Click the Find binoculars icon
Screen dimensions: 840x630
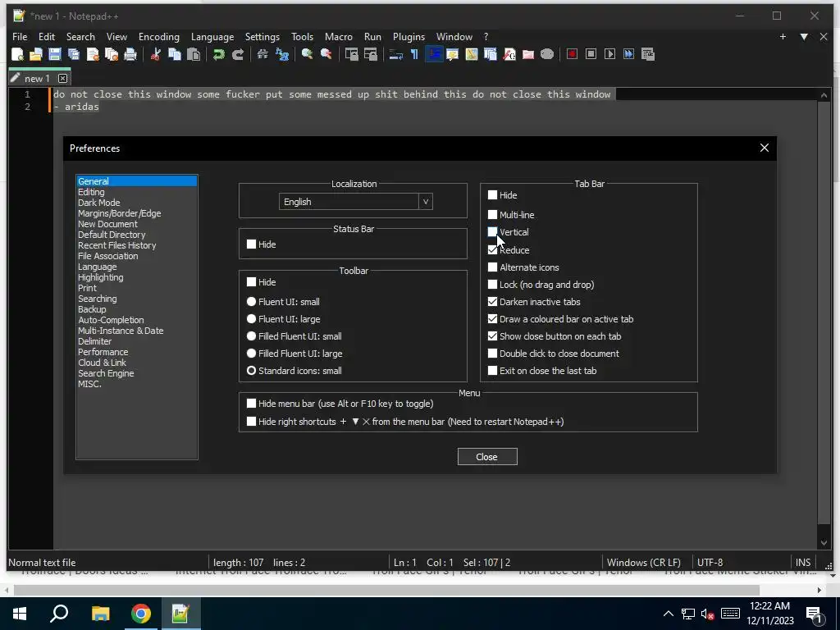tap(262, 54)
